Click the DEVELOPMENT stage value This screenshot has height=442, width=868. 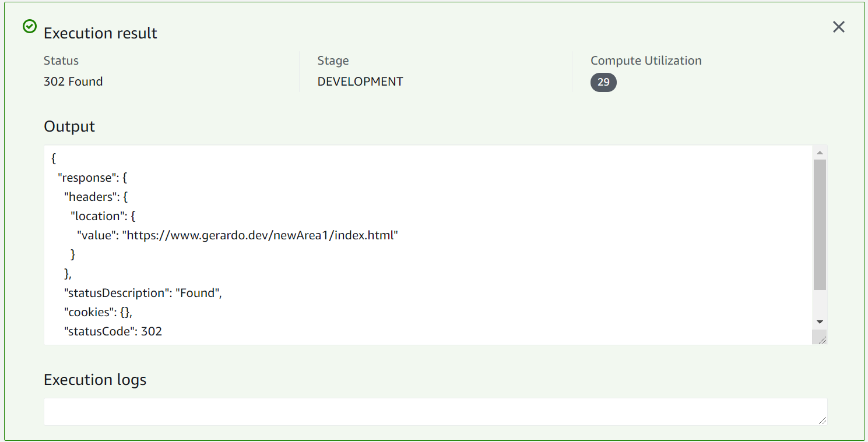pyautogui.click(x=360, y=82)
